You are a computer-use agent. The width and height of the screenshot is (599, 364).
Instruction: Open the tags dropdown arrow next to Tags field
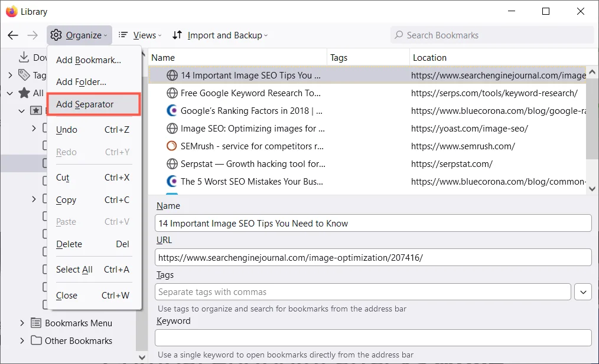pyautogui.click(x=582, y=291)
